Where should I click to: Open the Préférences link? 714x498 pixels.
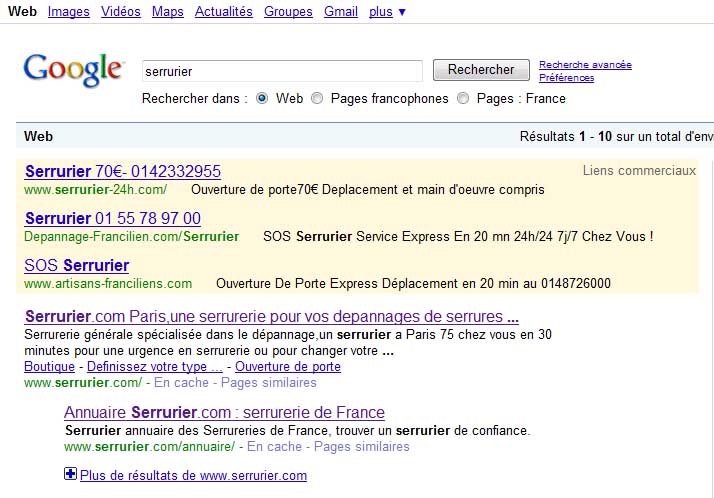(566, 78)
